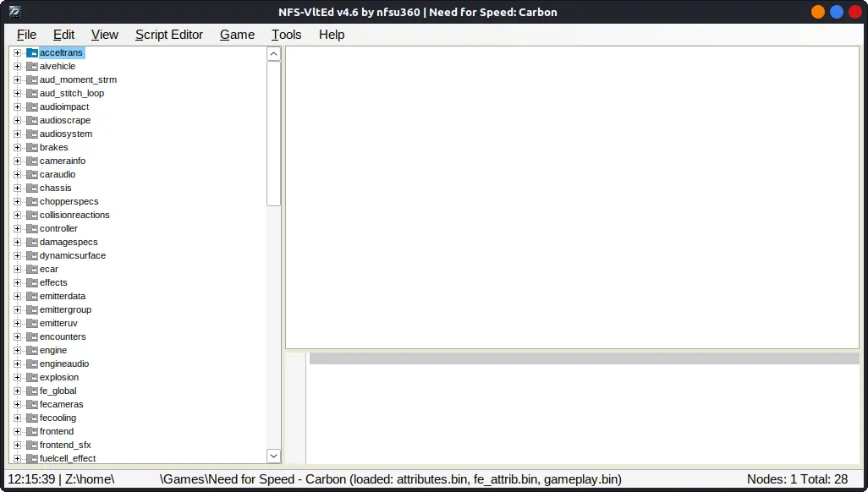
Task: Click the frontend node icon
Action: [x=32, y=432]
